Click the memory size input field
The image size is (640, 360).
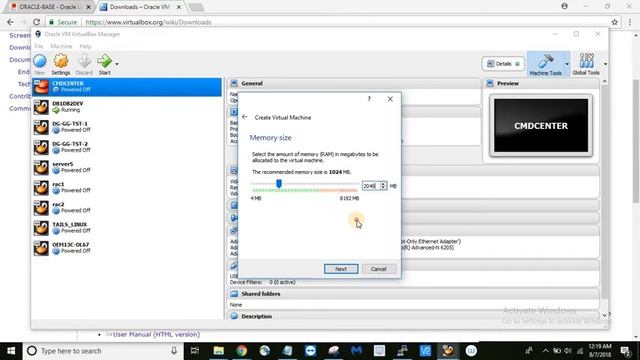point(371,186)
